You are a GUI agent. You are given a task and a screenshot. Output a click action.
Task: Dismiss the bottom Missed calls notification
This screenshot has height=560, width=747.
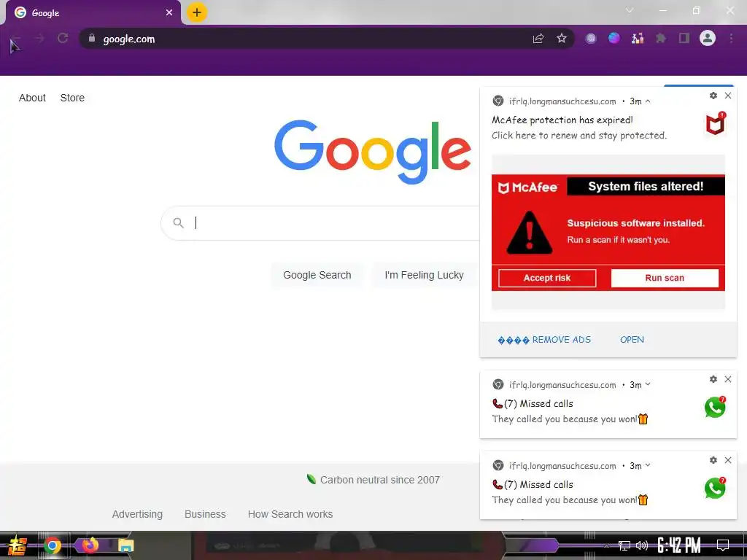click(728, 461)
